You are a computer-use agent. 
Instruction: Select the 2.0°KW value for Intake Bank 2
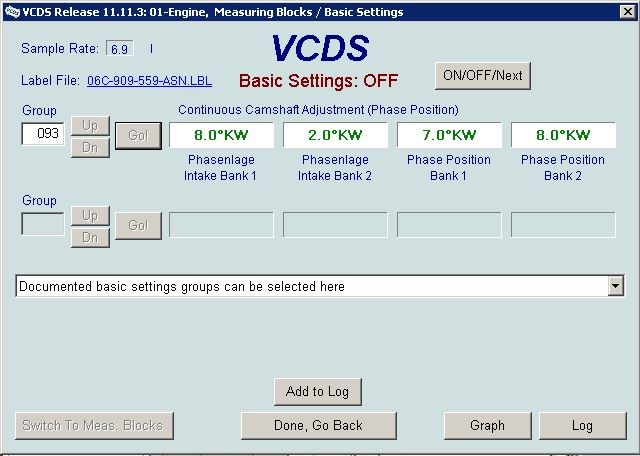pyautogui.click(x=335, y=135)
